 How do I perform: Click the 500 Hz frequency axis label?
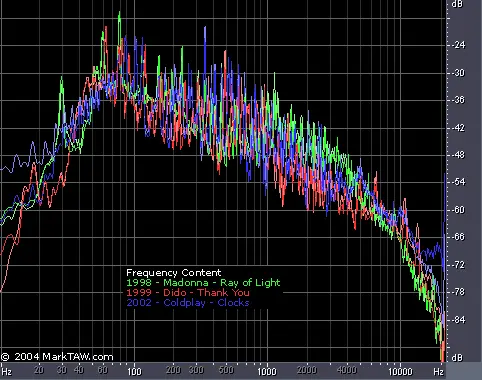click(x=226, y=370)
